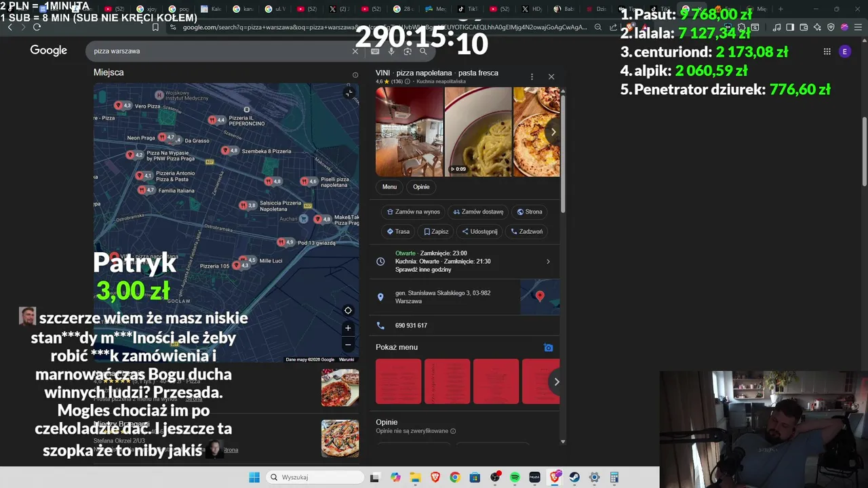Play the 0:09 pasta video thumbnail
Image resolution: width=868 pixels, height=488 pixels.
coord(478,131)
